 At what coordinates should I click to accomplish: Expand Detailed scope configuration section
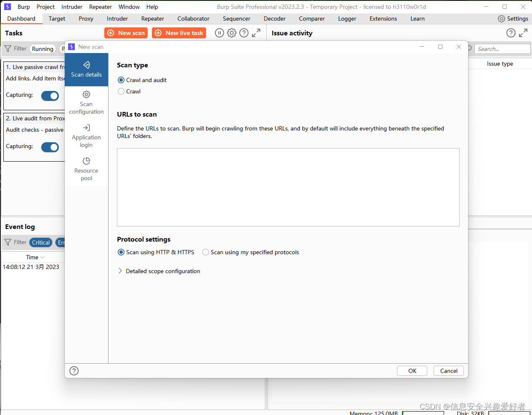click(120, 271)
